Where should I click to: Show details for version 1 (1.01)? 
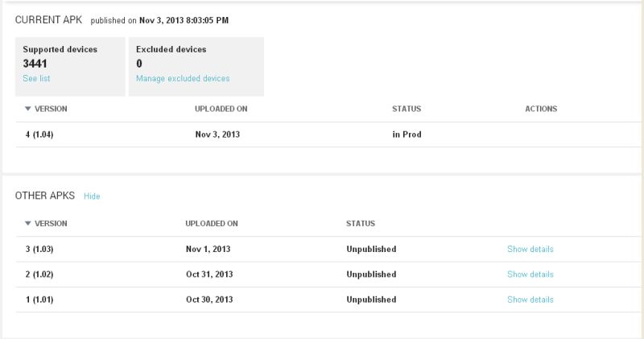tap(530, 300)
